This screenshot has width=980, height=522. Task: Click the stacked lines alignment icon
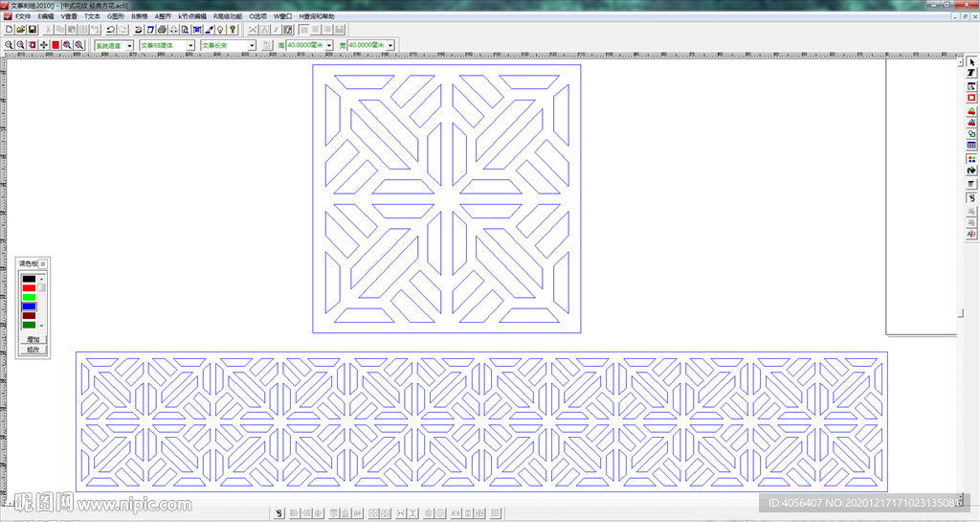pos(971,184)
